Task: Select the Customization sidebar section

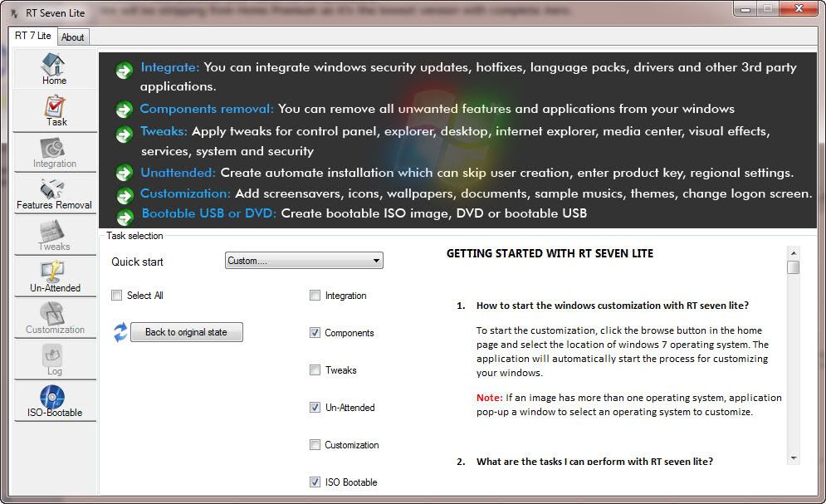Action: [x=55, y=319]
